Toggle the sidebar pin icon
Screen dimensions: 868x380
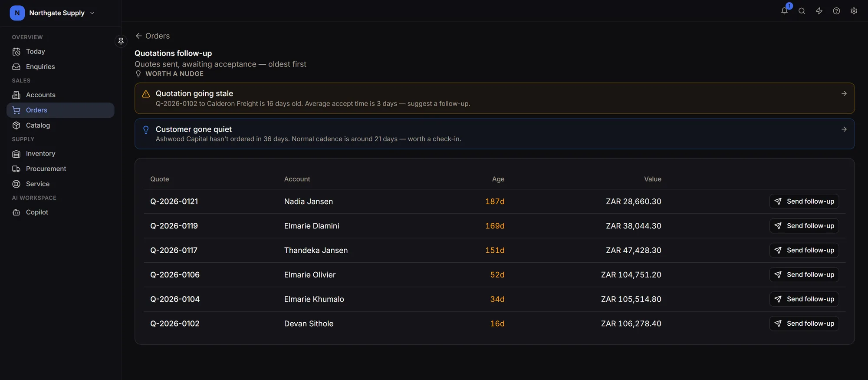(121, 41)
